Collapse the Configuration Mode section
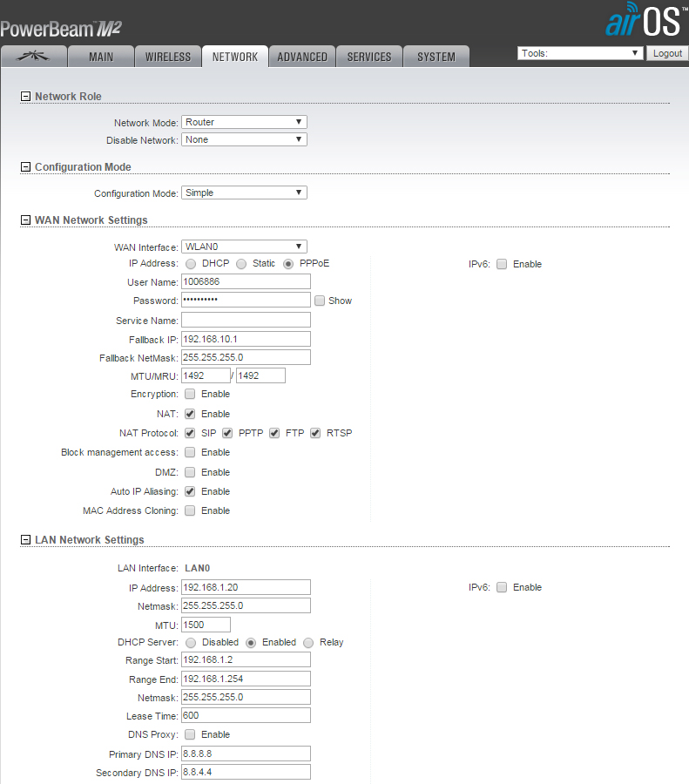 [x=25, y=167]
